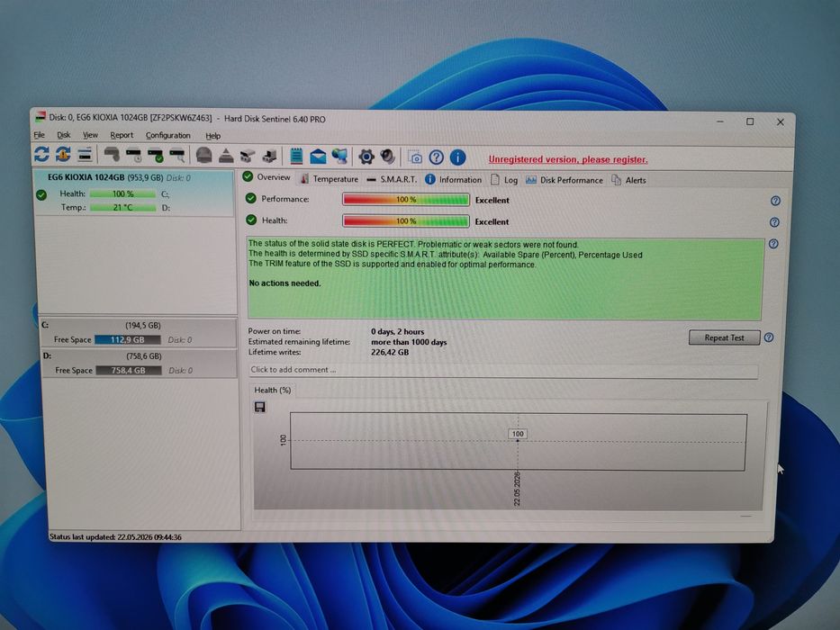The height and width of the screenshot is (630, 840).
Task: Click the gray disk head test icon
Action: point(112,155)
